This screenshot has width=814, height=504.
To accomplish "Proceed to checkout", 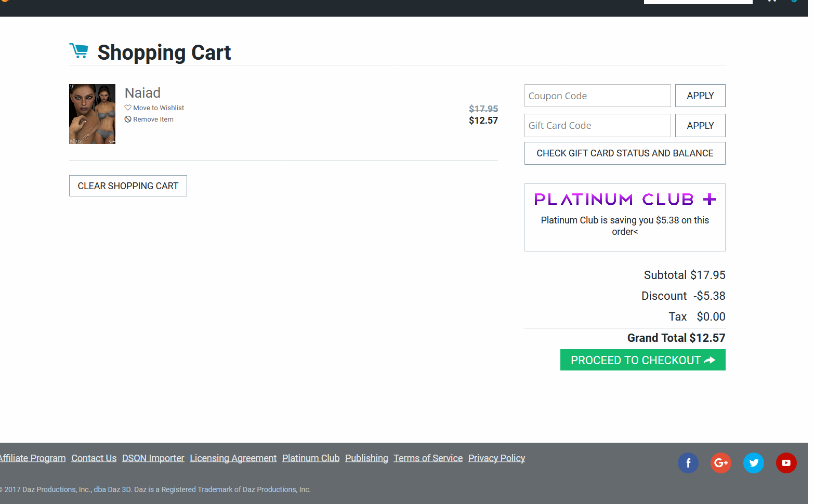I will tap(642, 360).
